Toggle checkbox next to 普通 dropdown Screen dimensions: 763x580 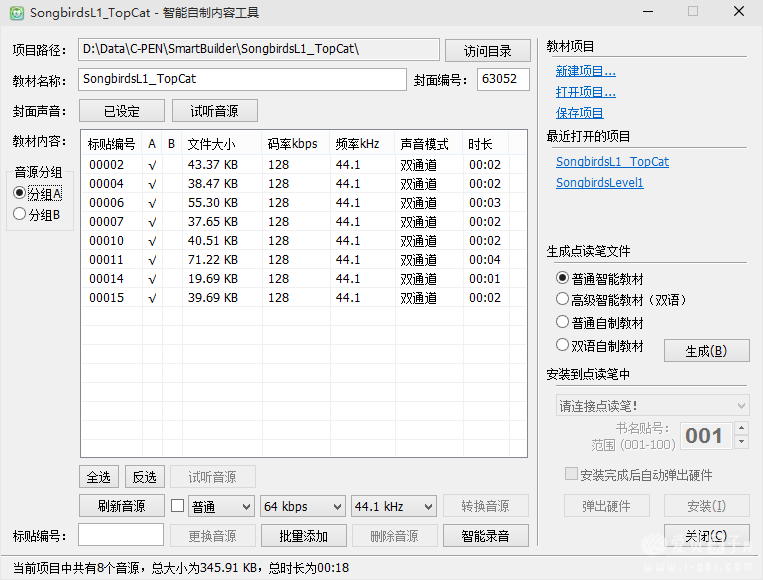click(x=178, y=506)
